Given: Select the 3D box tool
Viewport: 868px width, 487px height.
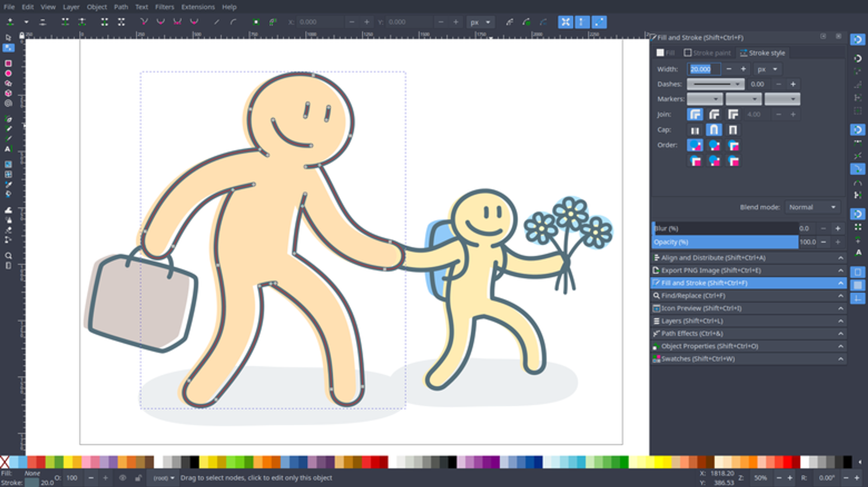Looking at the screenshot, I should coord(8,94).
